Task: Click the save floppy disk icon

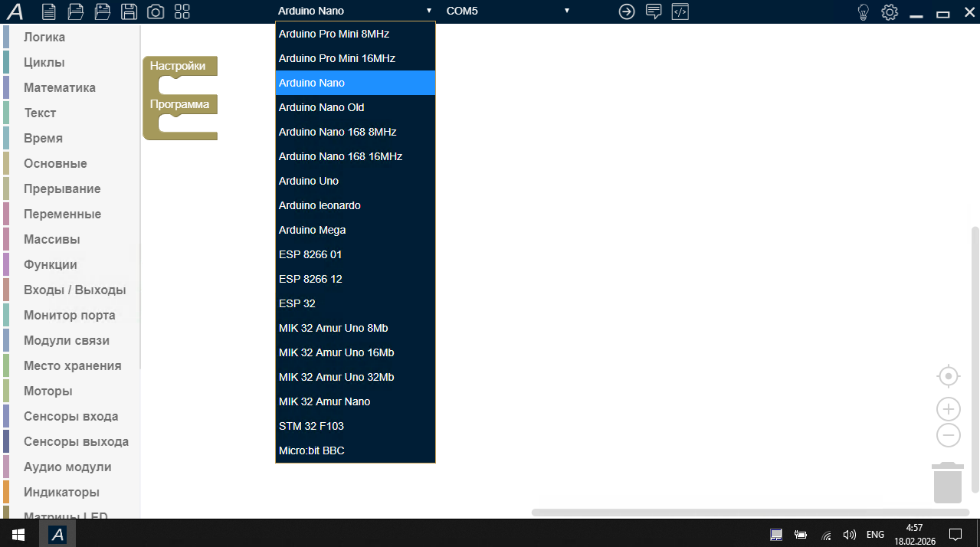Action: pyautogui.click(x=129, y=11)
